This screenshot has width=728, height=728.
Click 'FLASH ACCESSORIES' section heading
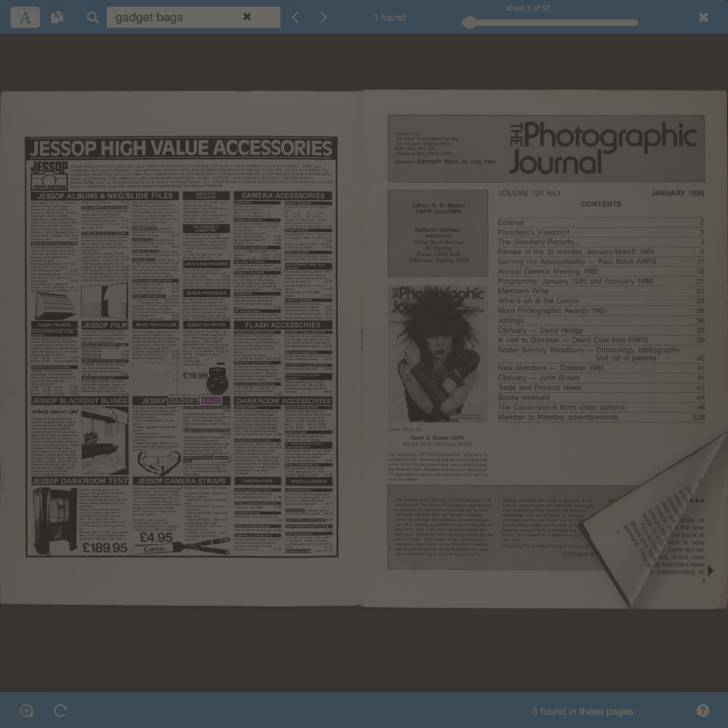coord(282,325)
